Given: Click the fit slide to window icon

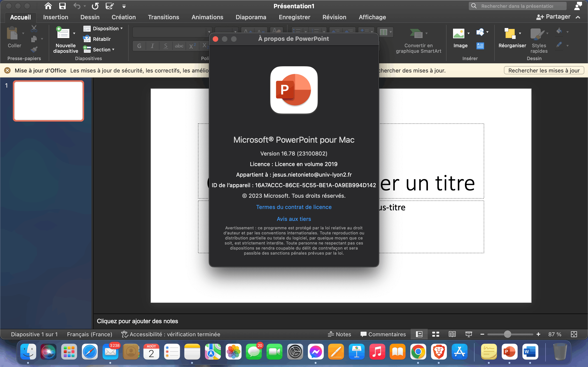Looking at the screenshot, I should [x=574, y=334].
